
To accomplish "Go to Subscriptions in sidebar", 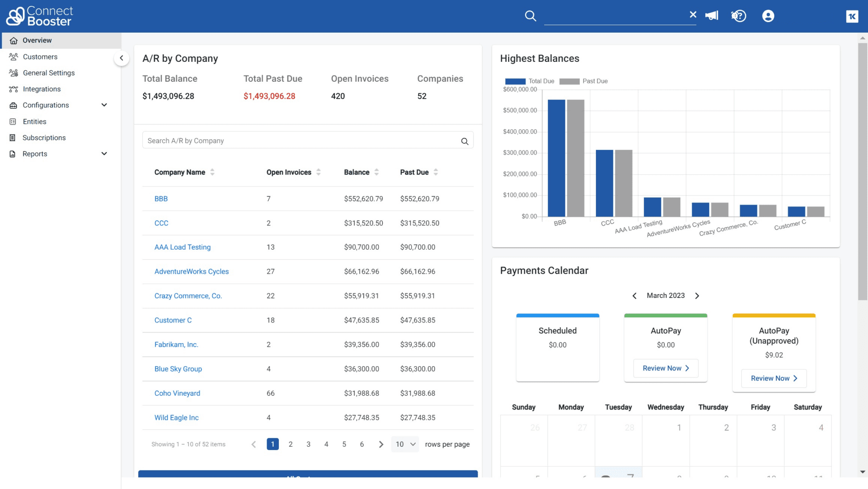I will pos(44,138).
